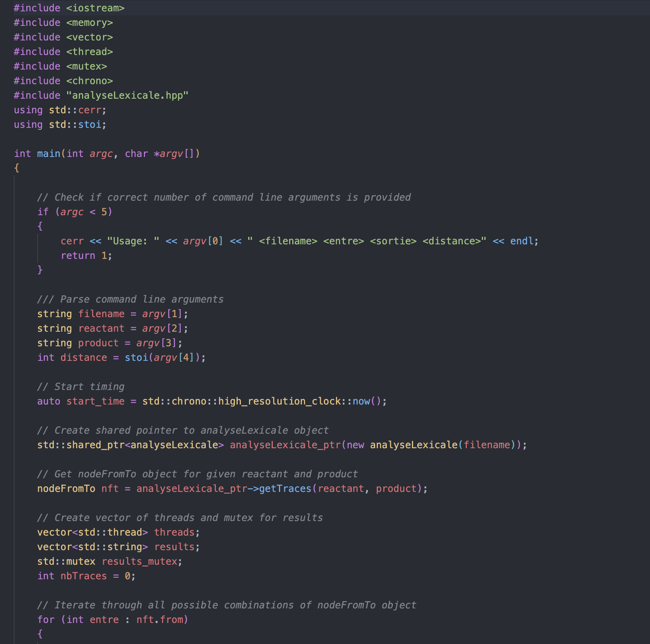Click the 'argc' parameter in main signature
The height and width of the screenshot is (644, 650).
pos(101,154)
